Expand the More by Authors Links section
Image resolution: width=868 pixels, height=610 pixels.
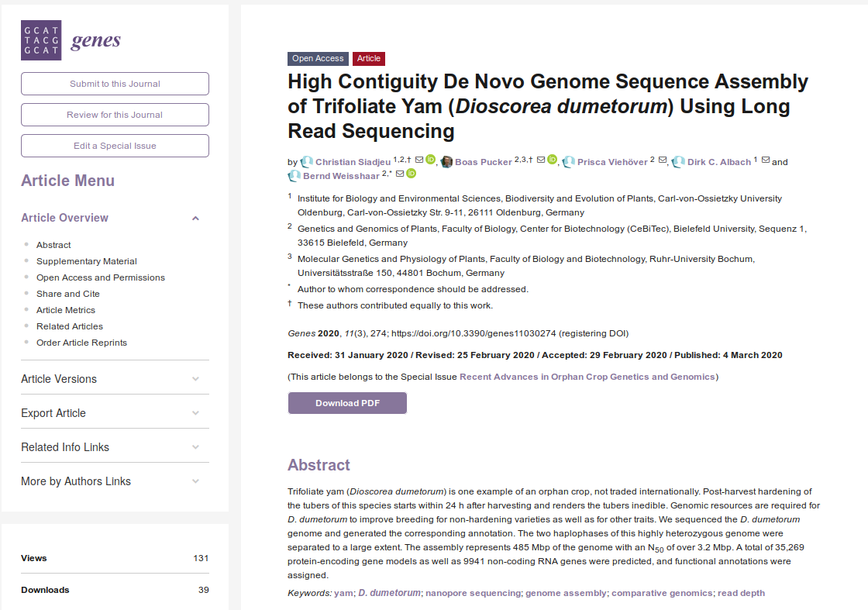115,481
